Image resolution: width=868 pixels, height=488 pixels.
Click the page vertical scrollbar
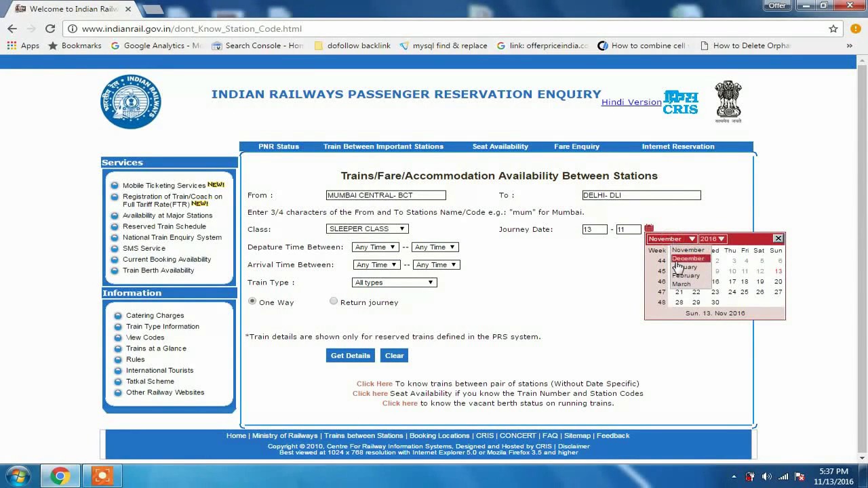[x=862, y=256]
